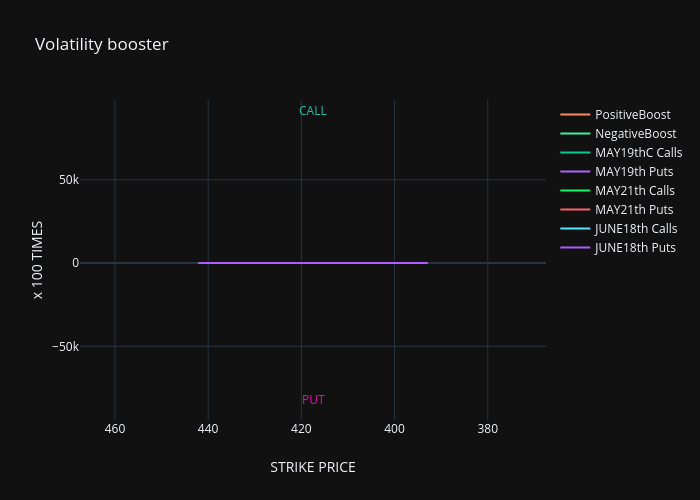Toggle MAY19thC Calls legend entry
The height and width of the screenshot is (500, 700).
coord(638,153)
